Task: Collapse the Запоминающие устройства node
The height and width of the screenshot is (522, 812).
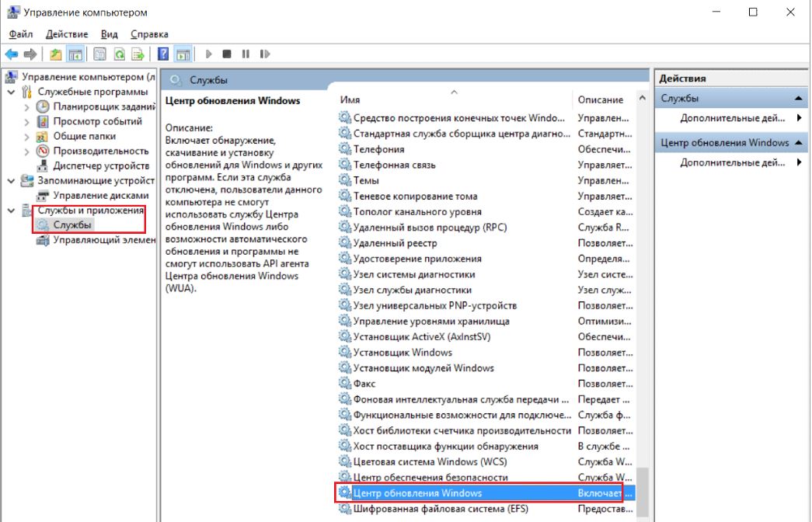Action: point(11,181)
